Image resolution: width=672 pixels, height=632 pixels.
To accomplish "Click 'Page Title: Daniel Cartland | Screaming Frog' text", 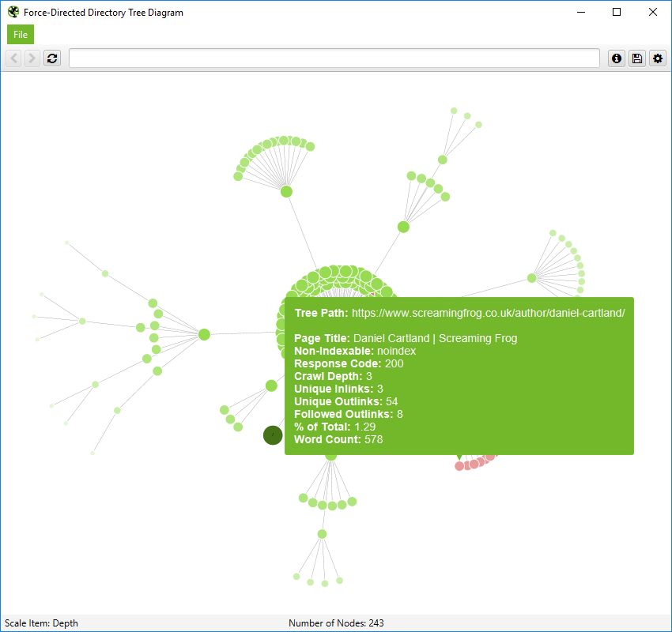I will click(406, 338).
